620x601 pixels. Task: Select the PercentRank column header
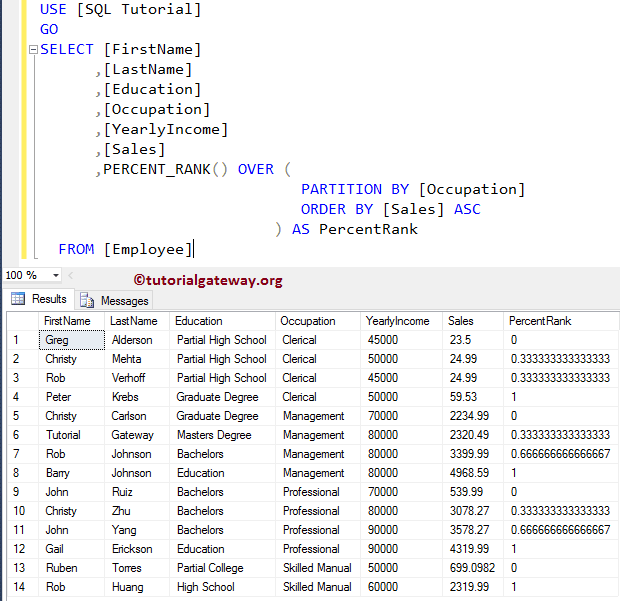coord(540,321)
